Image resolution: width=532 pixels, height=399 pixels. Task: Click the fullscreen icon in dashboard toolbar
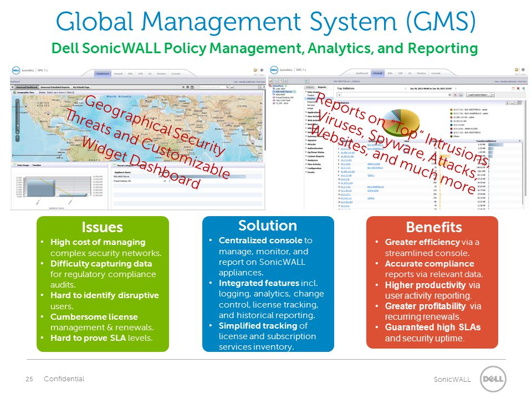[x=259, y=87]
